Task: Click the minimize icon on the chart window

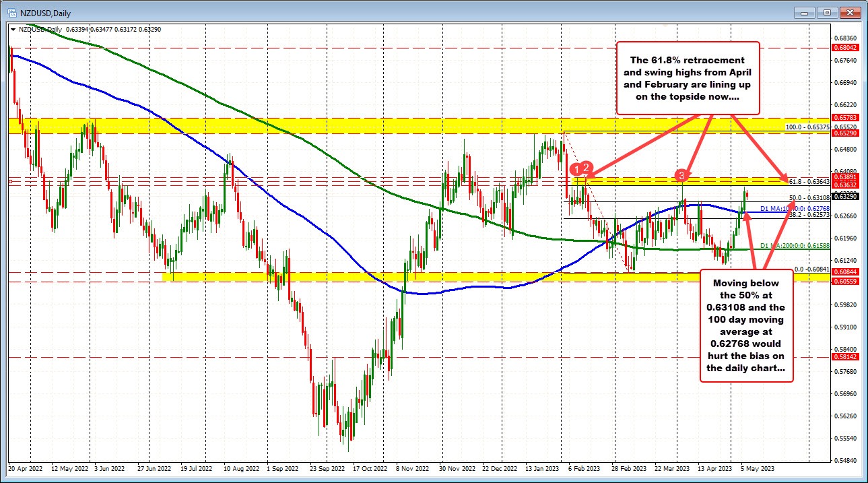Action: [x=803, y=12]
